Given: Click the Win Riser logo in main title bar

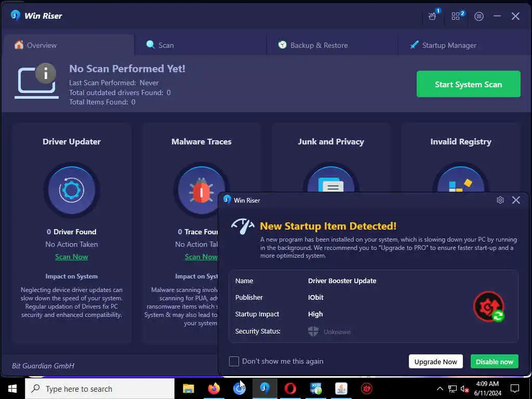Looking at the screenshot, I should click(x=16, y=15).
